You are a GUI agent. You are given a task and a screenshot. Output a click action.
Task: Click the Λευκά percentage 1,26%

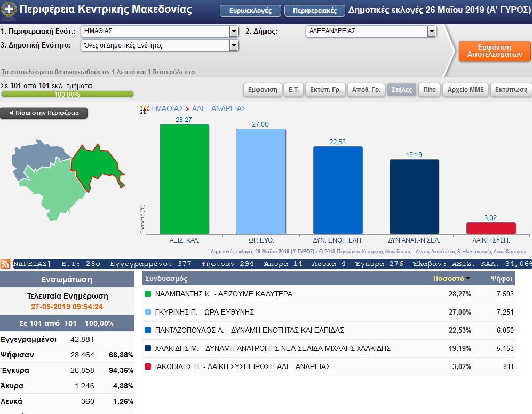click(123, 401)
